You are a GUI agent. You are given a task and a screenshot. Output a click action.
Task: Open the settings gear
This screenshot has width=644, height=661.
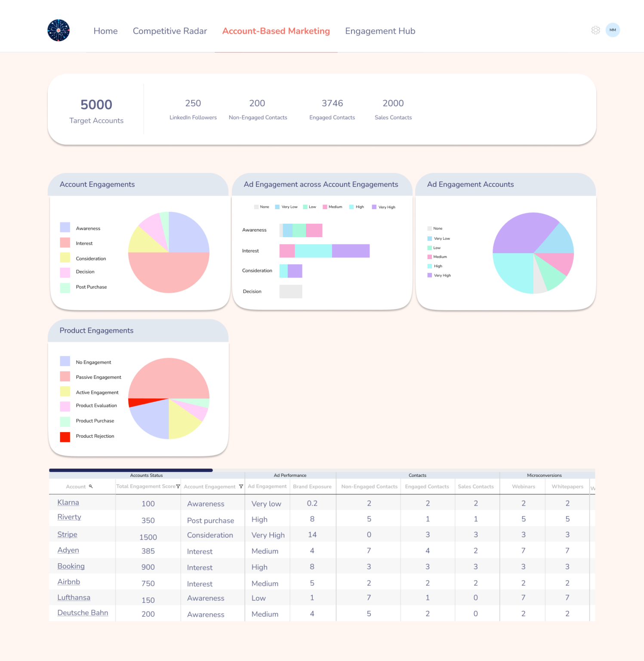coord(595,30)
